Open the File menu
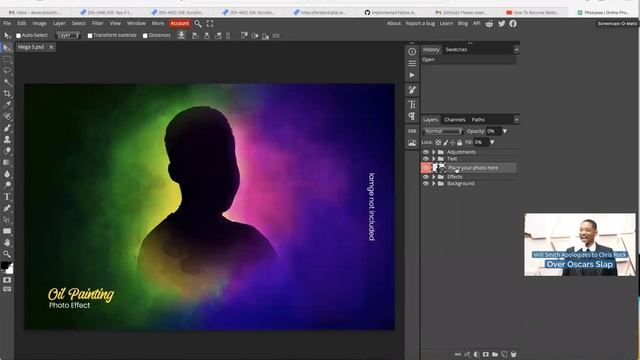The image size is (640, 360). pyautogui.click(x=7, y=24)
